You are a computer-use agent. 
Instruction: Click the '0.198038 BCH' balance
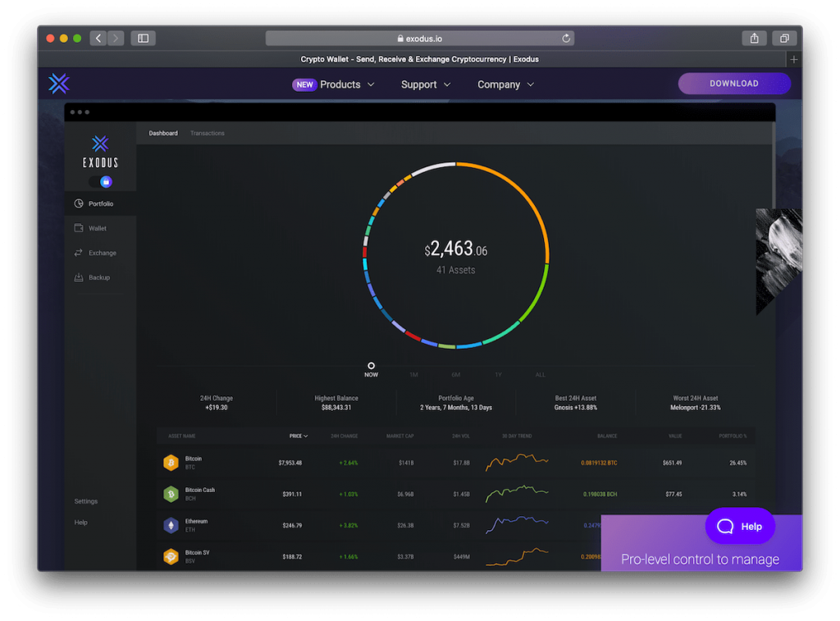[600, 495]
